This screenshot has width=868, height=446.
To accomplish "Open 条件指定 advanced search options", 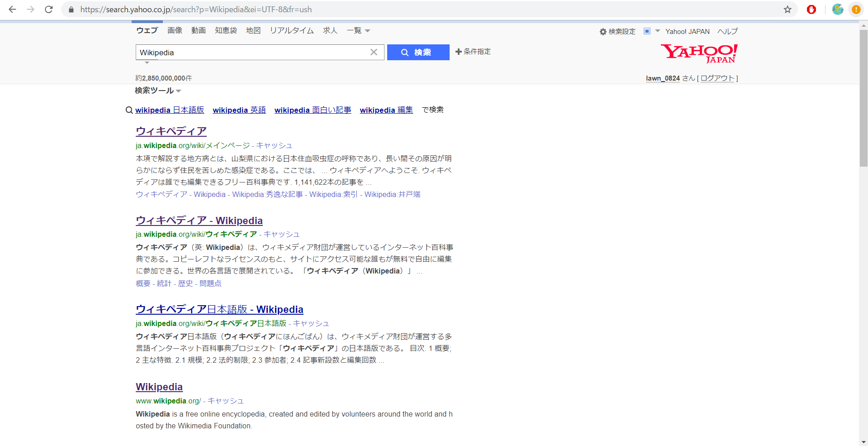I will 473,52.
